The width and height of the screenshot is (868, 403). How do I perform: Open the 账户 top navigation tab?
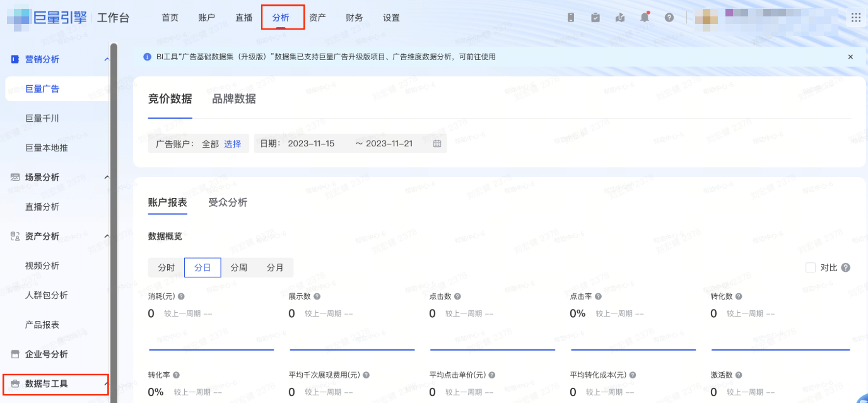[206, 18]
